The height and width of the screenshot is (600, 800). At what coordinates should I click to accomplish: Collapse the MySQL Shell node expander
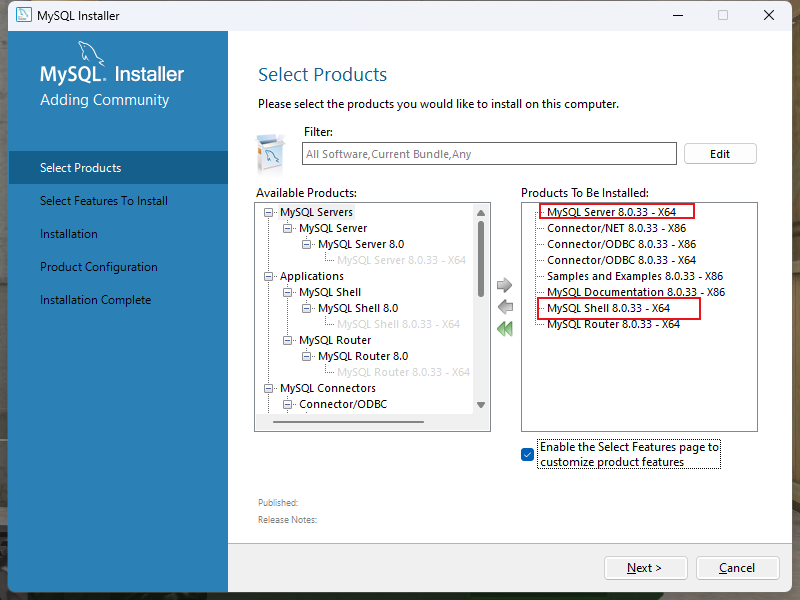click(287, 292)
